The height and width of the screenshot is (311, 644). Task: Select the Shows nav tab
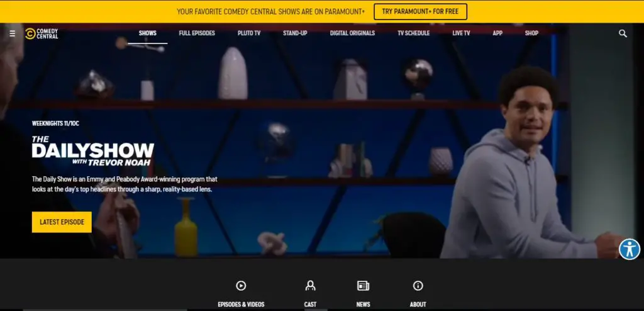click(147, 33)
